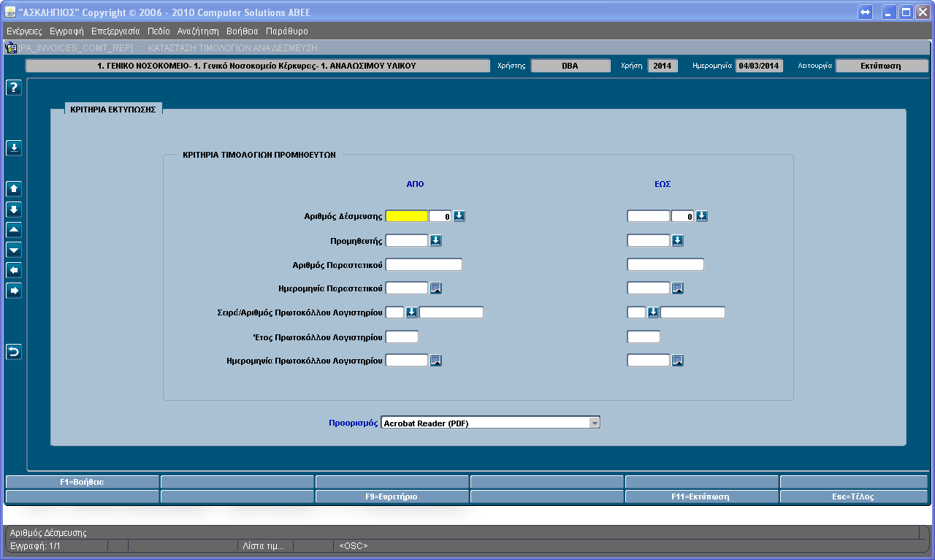Open the Επεξεργασία menu
Screen dimensions: 935x560
click(115, 31)
